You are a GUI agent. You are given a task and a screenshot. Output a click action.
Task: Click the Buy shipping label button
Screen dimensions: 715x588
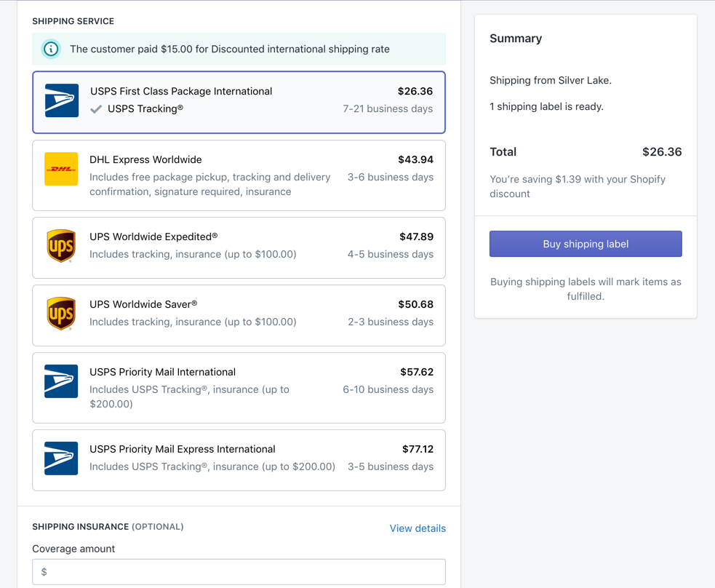pos(586,244)
